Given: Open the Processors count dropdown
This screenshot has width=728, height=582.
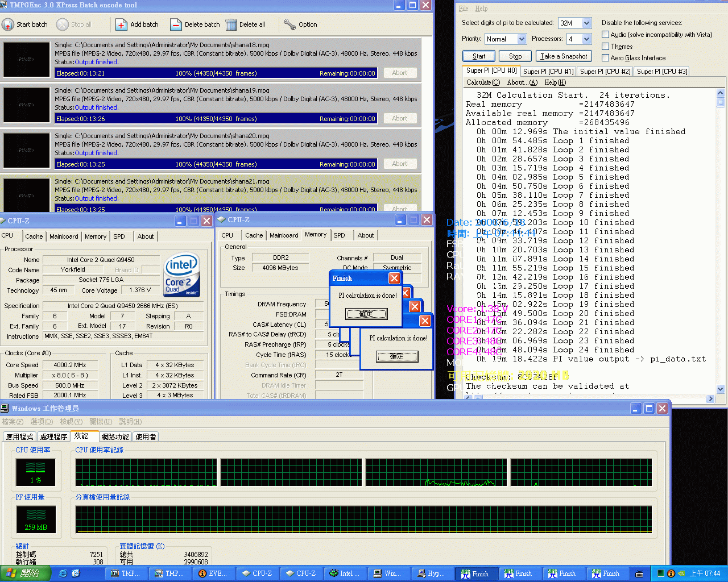Looking at the screenshot, I should pos(587,39).
